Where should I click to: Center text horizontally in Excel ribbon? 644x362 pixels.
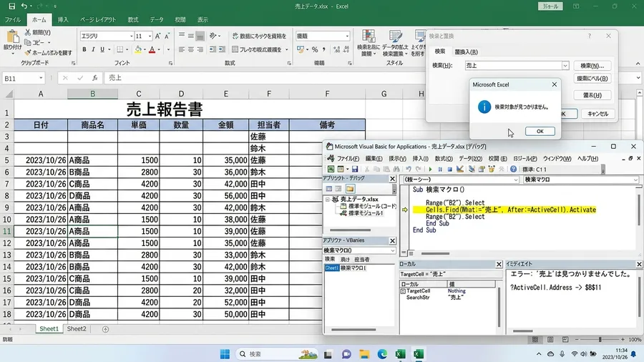click(x=190, y=49)
